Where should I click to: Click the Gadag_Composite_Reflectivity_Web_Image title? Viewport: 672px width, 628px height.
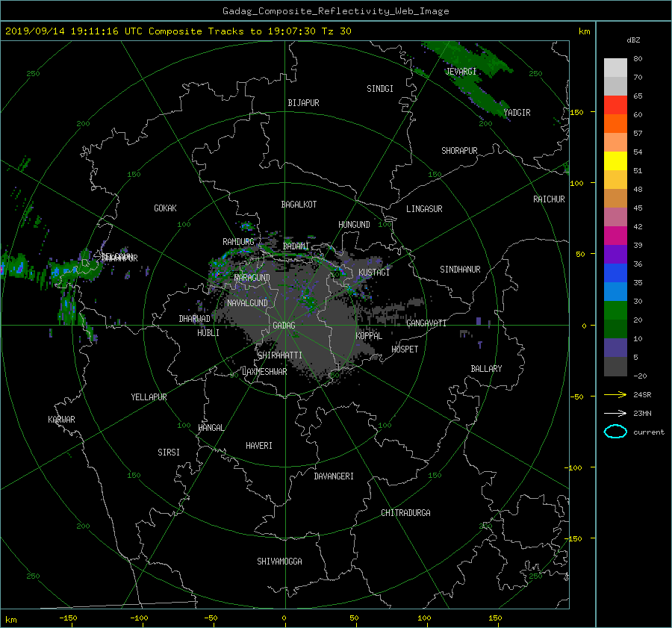pos(335,11)
